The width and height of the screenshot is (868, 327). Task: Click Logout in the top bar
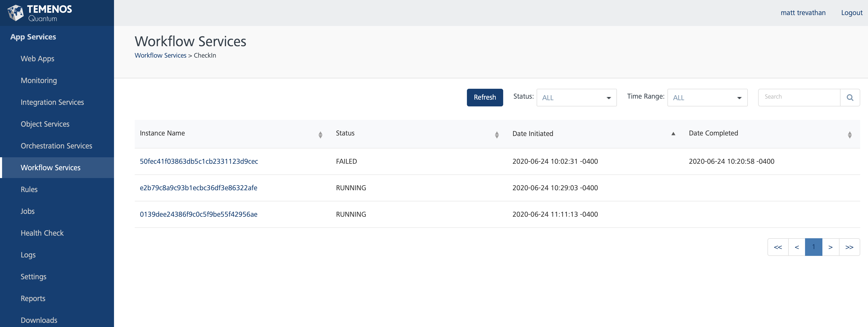click(x=851, y=13)
